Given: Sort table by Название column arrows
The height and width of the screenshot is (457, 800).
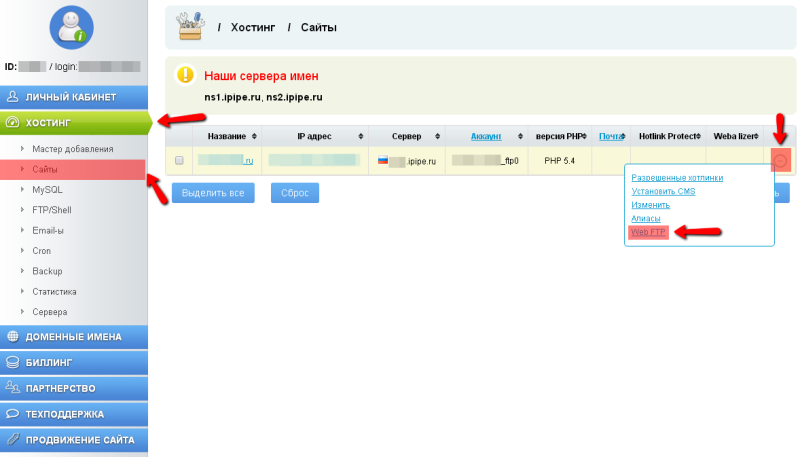Looking at the screenshot, I should point(254,136).
